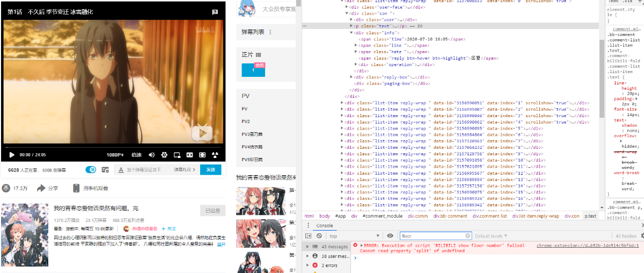The image size is (644, 273).
Task: Select the PV5彩羽篇 entry
Action: coord(251,160)
